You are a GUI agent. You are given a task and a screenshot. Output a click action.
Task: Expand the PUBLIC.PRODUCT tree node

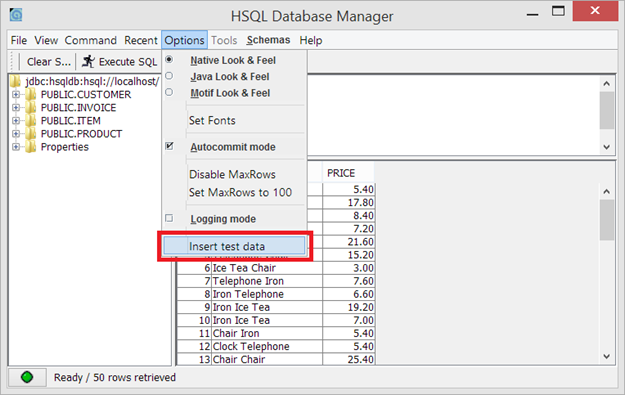coord(16,134)
